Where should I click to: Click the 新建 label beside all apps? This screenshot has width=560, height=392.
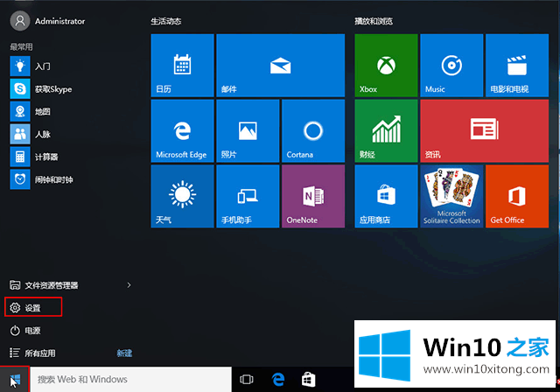pos(124,353)
